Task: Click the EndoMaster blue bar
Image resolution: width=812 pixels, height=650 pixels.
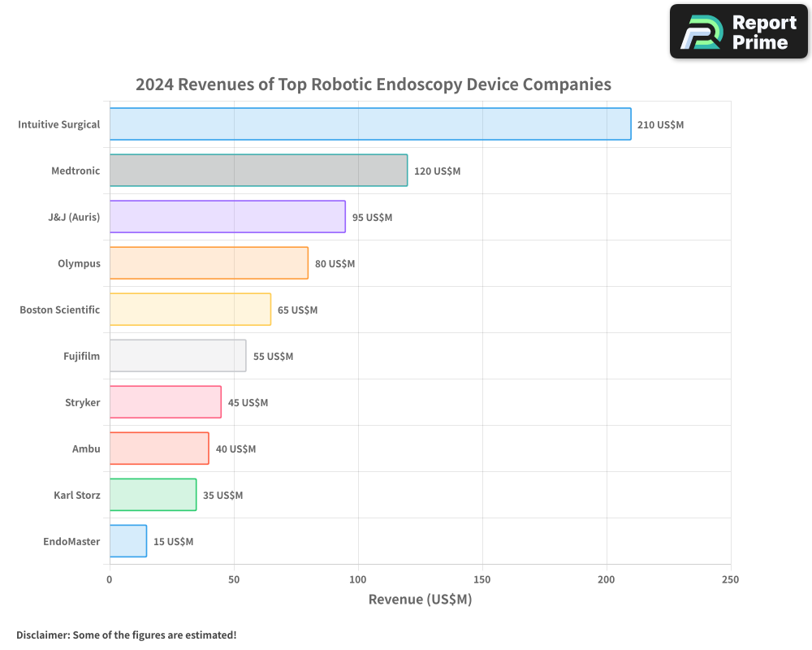Action: click(x=127, y=541)
